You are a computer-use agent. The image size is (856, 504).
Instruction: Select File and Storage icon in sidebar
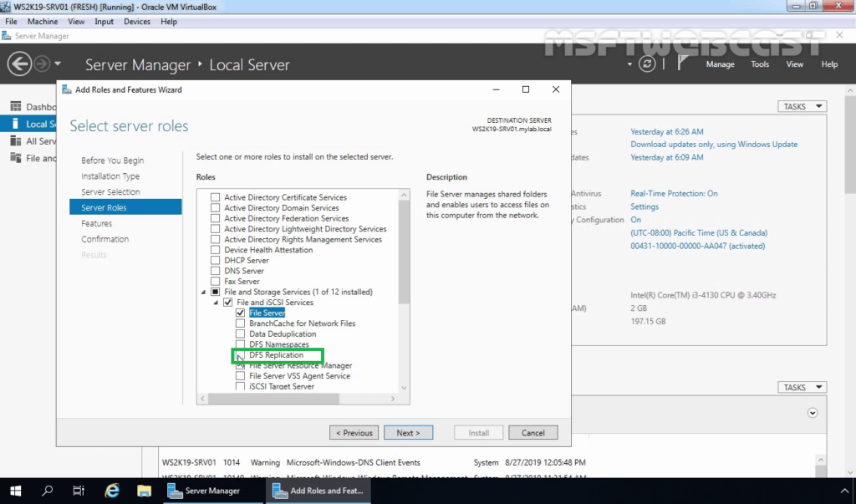pos(16,158)
